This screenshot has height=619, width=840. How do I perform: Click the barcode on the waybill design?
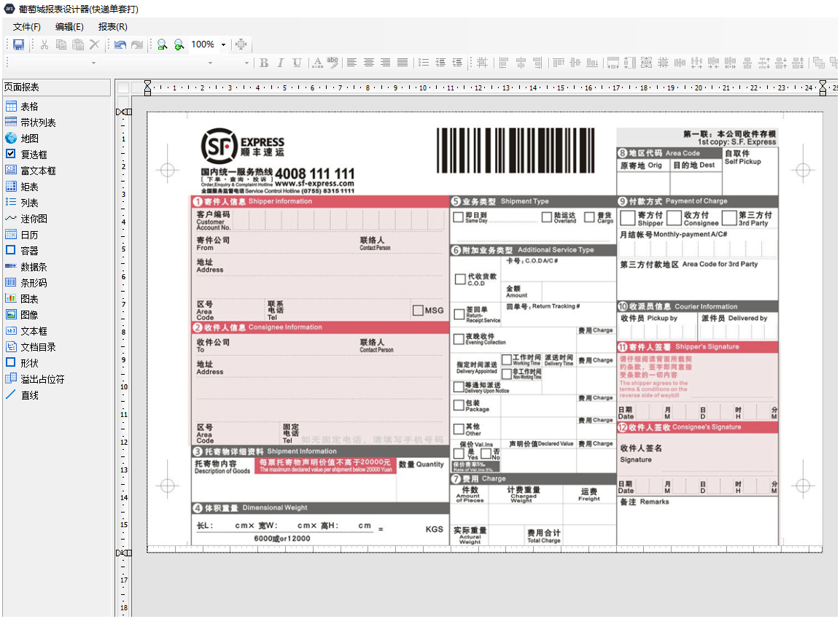[516, 150]
